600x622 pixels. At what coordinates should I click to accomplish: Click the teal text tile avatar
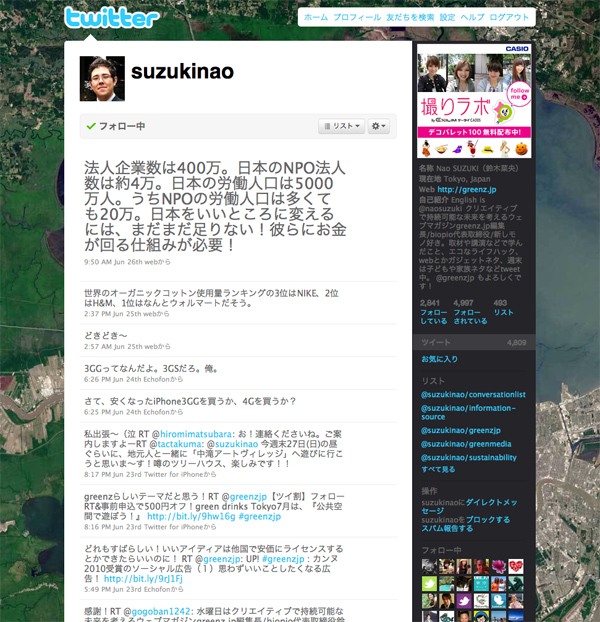click(481, 584)
